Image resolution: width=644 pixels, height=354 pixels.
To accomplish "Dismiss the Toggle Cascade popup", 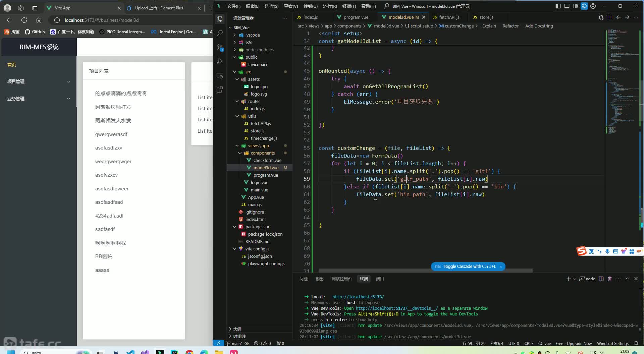I will pyautogui.click(x=501, y=267).
